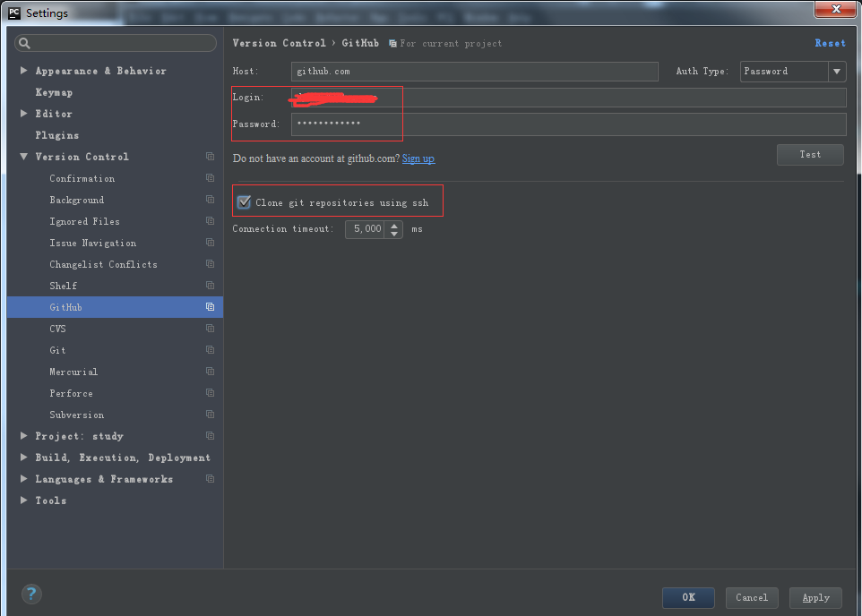Toggle Clone git repositories using ssh checkbox
Image resolution: width=862 pixels, height=616 pixels.
click(x=244, y=202)
